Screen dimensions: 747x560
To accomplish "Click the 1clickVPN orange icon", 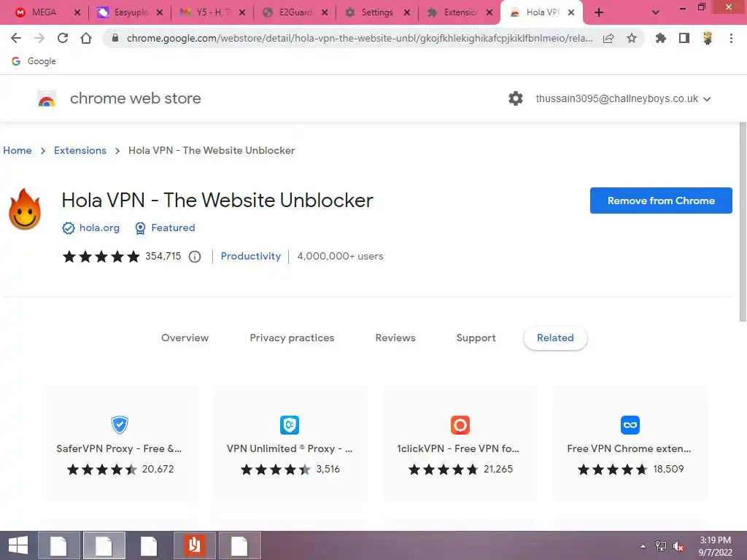I will [460, 425].
